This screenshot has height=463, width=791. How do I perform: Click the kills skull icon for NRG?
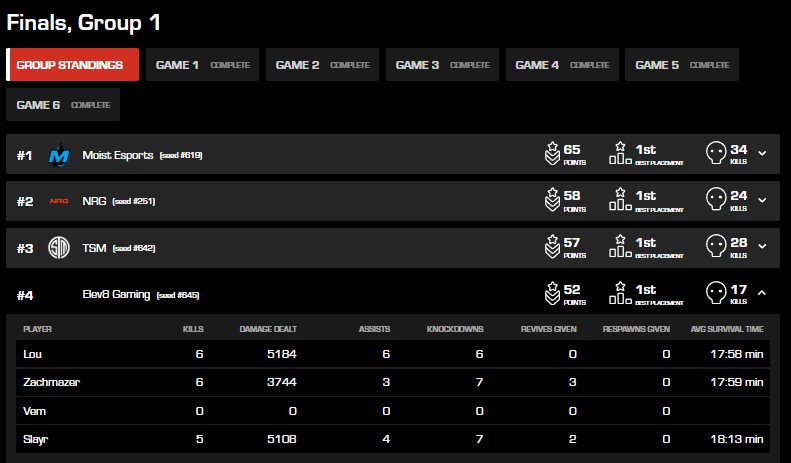[716, 199]
